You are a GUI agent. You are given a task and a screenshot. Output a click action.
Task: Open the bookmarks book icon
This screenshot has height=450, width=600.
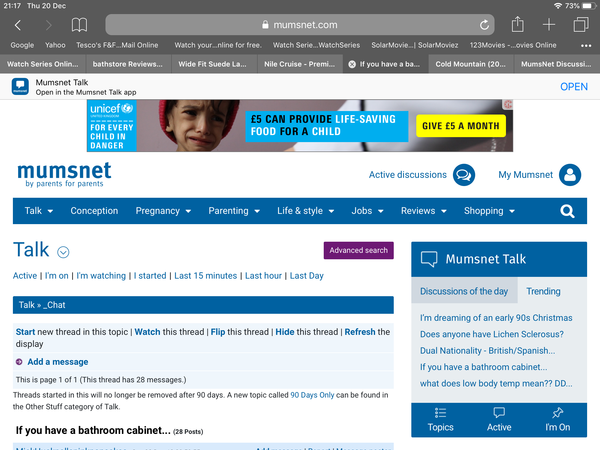click(79, 25)
